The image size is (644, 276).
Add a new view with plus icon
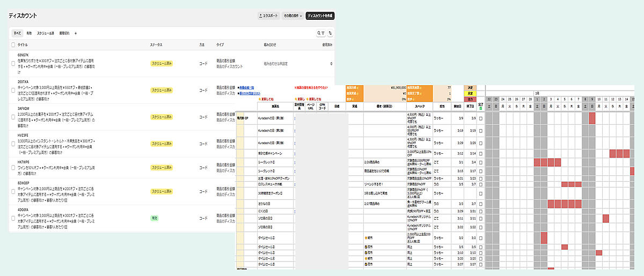click(76, 33)
